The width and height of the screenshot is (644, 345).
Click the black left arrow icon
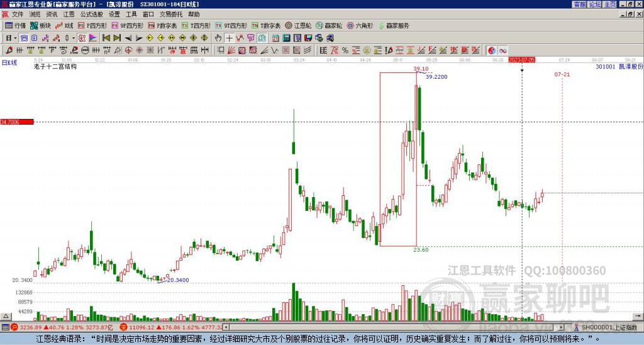pos(128,38)
